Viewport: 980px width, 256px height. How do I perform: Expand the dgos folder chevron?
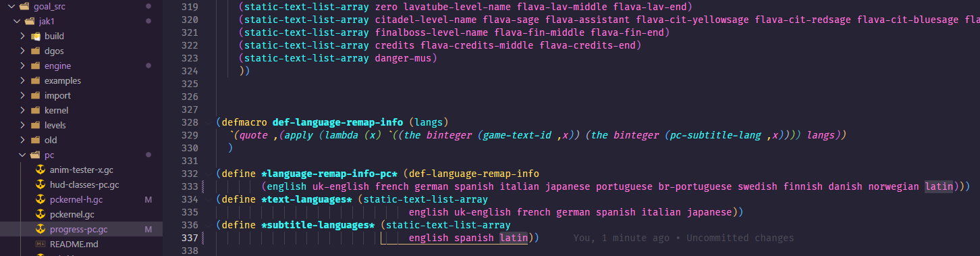(x=22, y=51)
